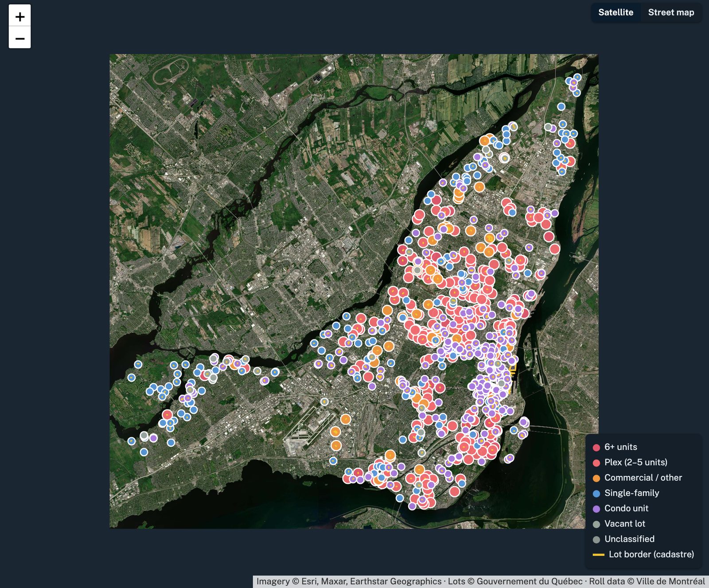Select the 'Lot border (cadastre)' legend label
The width and height of the screenshot is (709, 588).
(651, 554)
